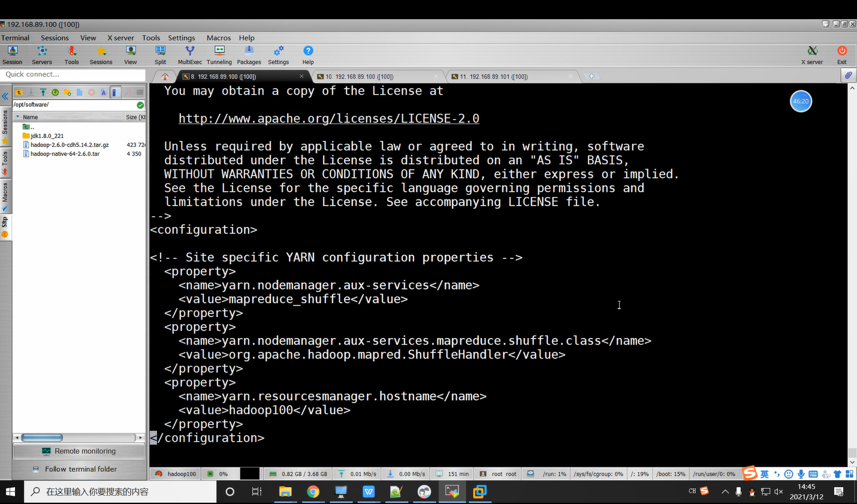Click the terminal scrollbar's down arrow
This screenshot has width=857, height=504.
[x=852, y=462]
